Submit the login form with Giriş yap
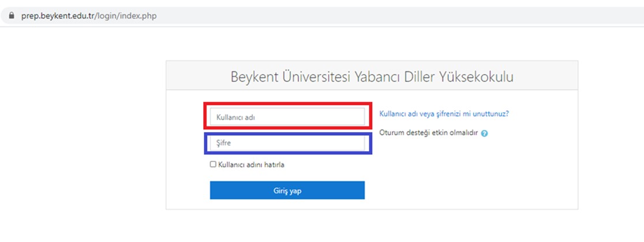 (x=287, y=190)
